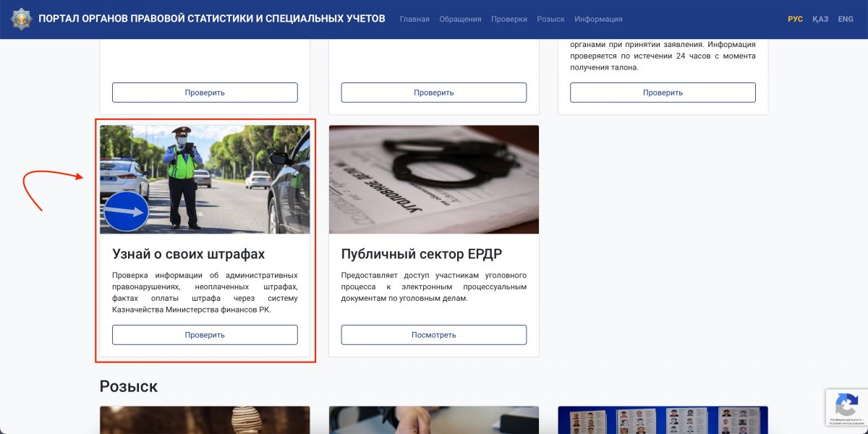Open the Проверки menu item

[x=509, y=19]
